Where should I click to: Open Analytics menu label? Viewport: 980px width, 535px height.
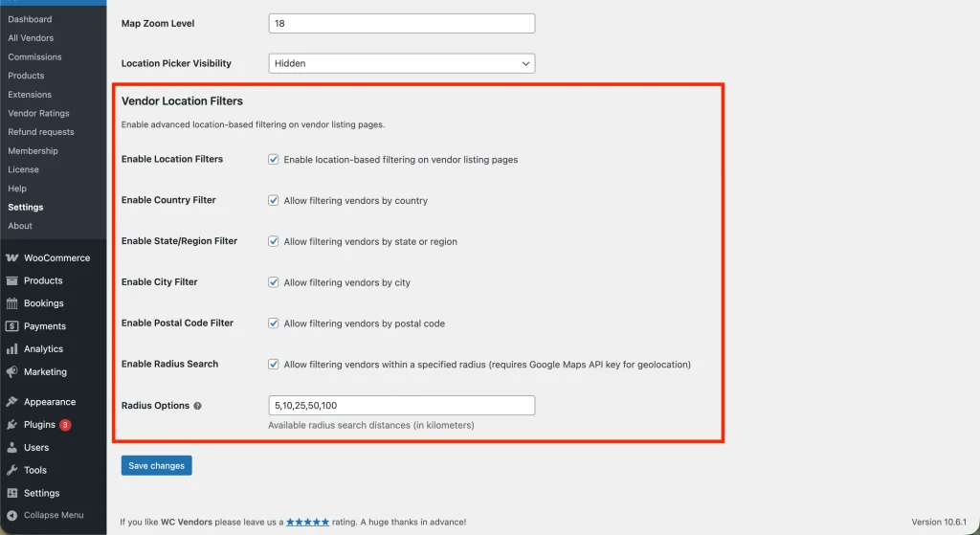point(44,348)
